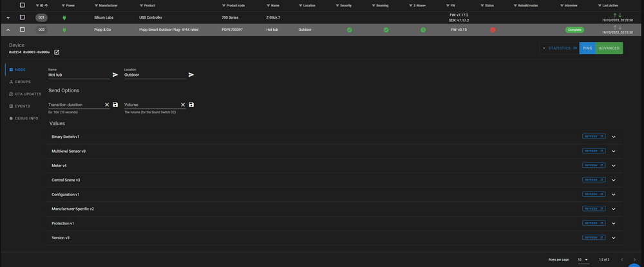Refresh Version v3 values
Image resolution: width=644 pixels, height=267 pixels.
click(594, 237)
